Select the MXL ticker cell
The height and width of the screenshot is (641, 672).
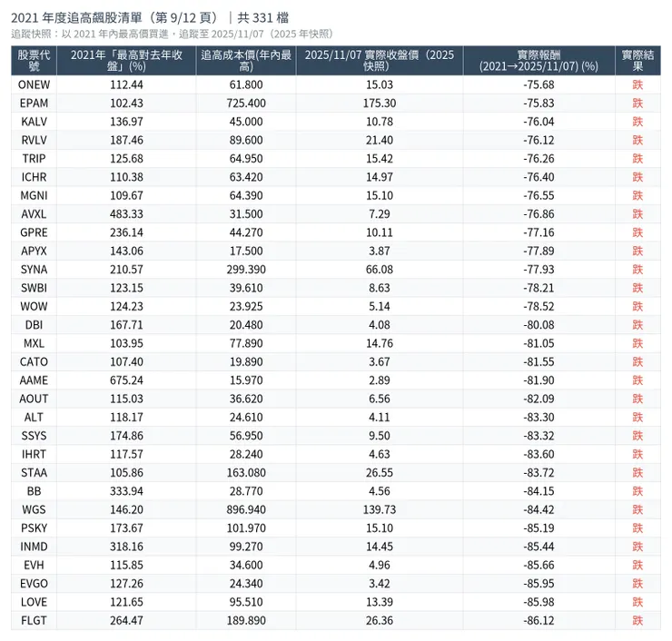(x=34, y=343)
